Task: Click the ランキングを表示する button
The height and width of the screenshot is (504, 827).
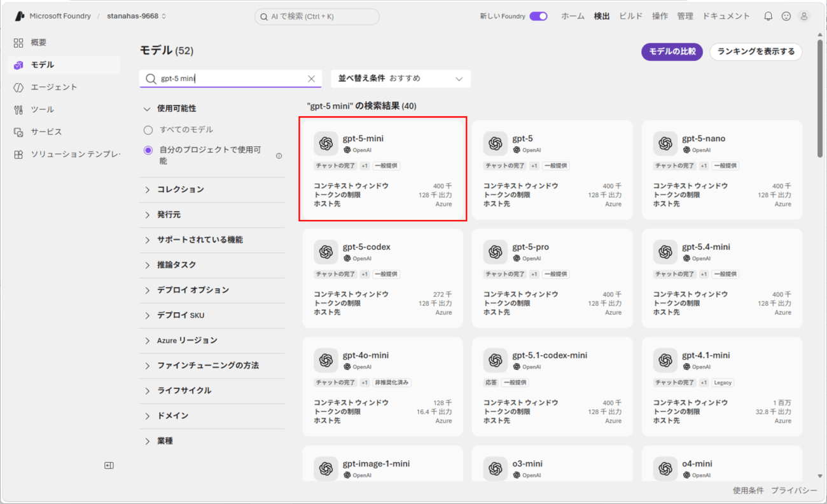Action: coord(756,51)
